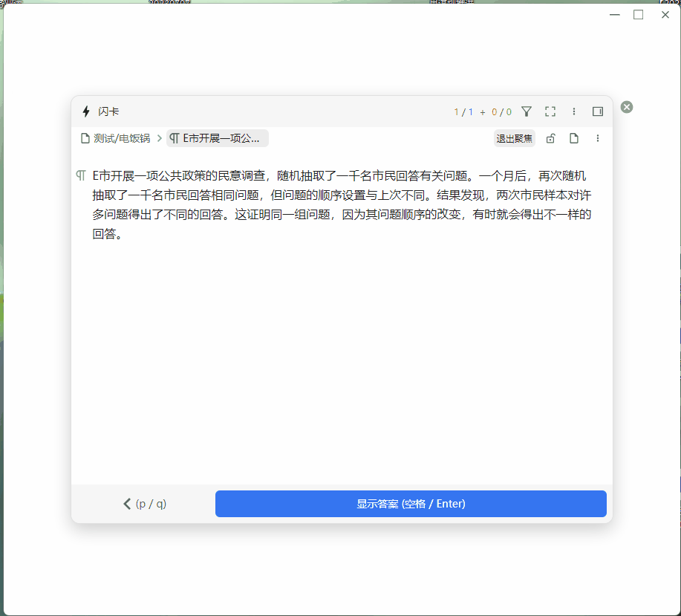Screen dimensions: 681x616
Task: Toggle the document lock state
Action: point(550,138)
